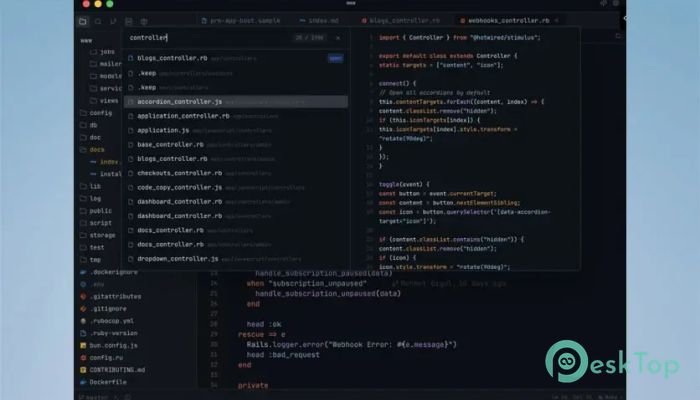The height and width of the screenshot is (400, 700).
Task: Expand the log folder
Action: [x=90, y=199]
